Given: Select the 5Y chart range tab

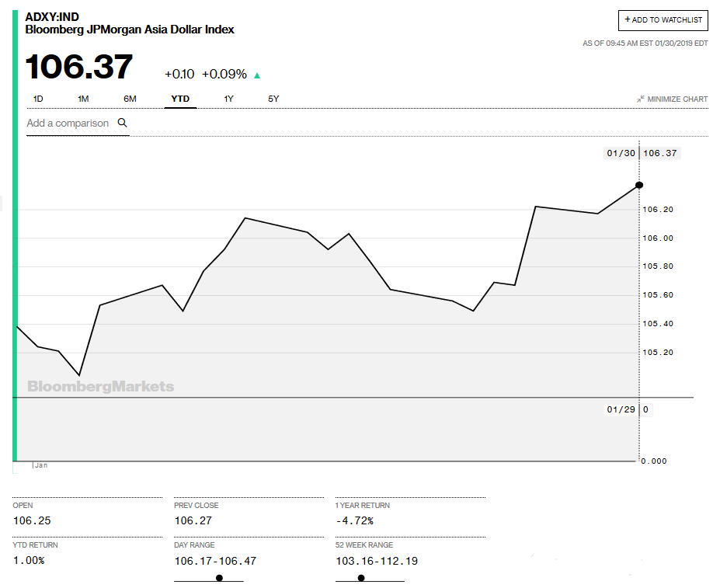Looking at the screenshot, I should pos(273,99).
